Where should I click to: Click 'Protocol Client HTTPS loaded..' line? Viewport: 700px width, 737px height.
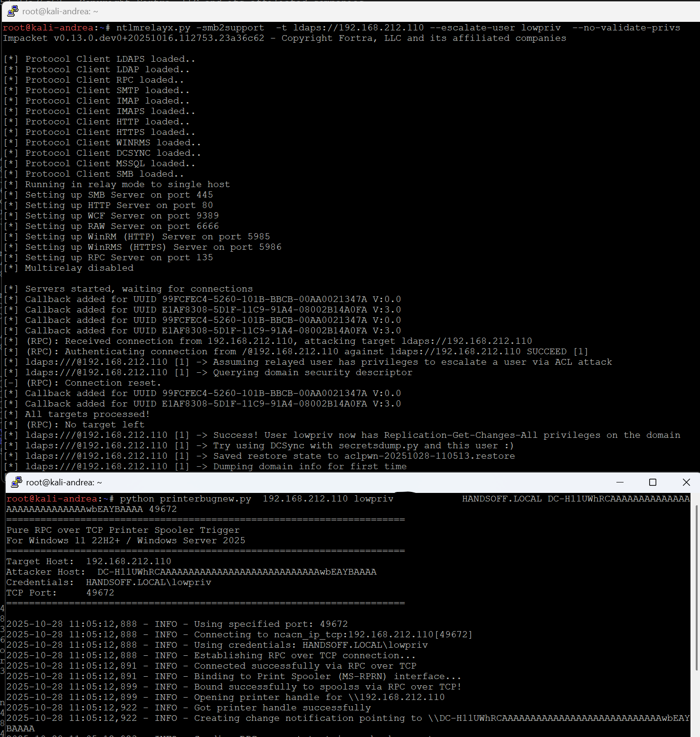pos(99,132)
